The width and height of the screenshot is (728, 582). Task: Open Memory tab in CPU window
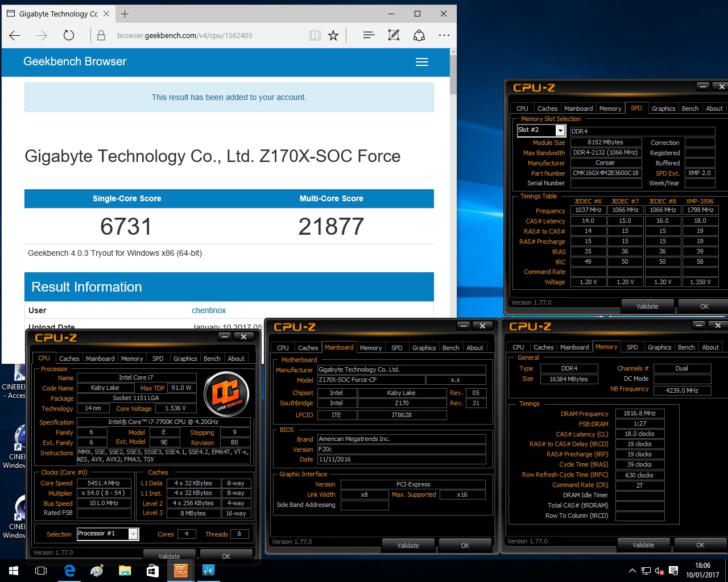pyautogui.click(x=132, y=359)
